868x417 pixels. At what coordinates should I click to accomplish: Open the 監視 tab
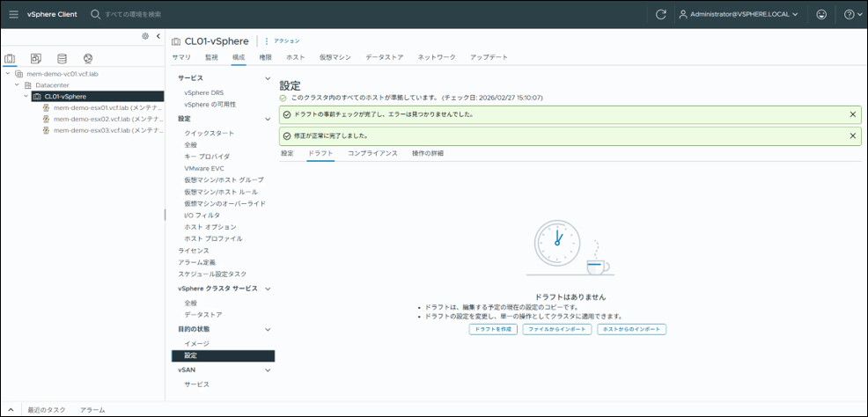tap(211, 57)
